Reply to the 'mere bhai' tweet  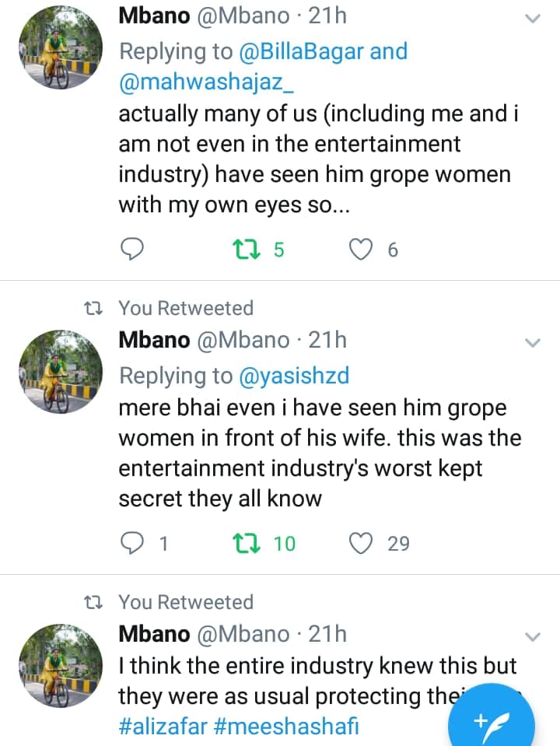[x=134, y=543]
